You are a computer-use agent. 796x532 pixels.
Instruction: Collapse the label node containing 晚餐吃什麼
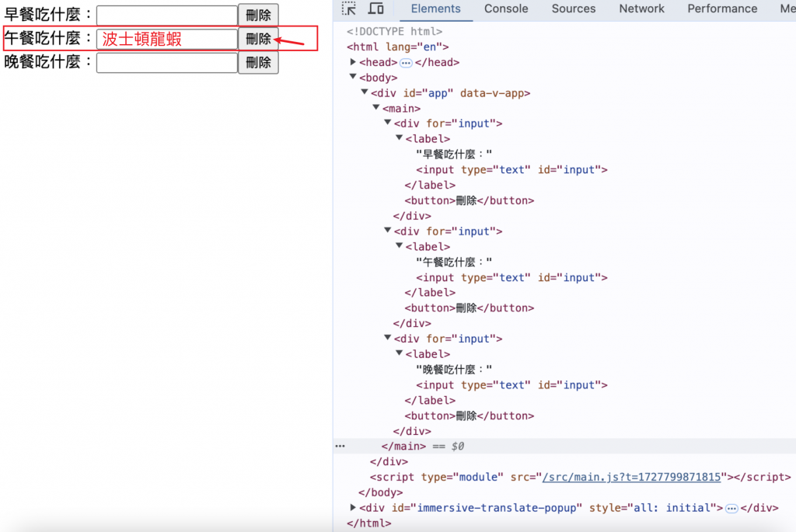tap(400, 353)
